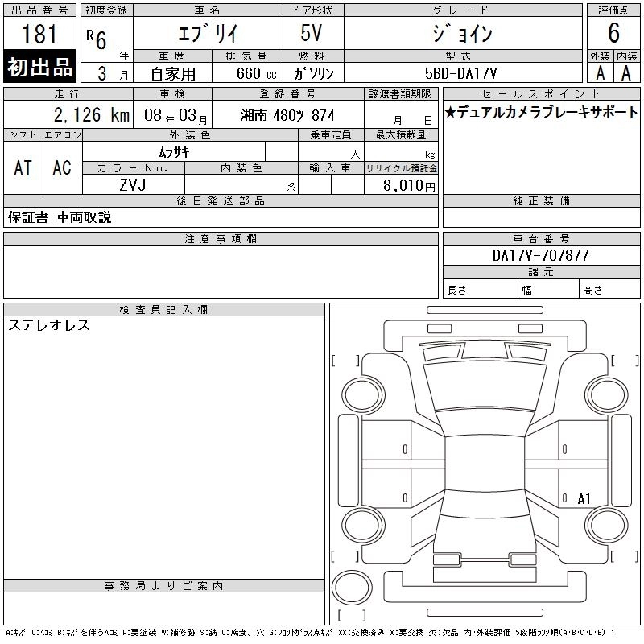Click the front windshield in car diagram
The width and height of the screenshot is (644, 644).
coord(485,386)
